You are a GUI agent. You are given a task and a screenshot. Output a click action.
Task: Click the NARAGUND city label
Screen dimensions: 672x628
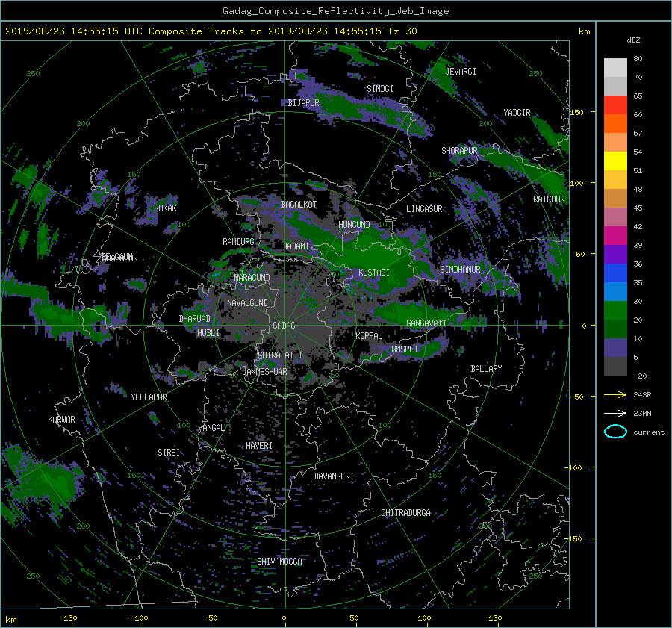pos(252,278)
